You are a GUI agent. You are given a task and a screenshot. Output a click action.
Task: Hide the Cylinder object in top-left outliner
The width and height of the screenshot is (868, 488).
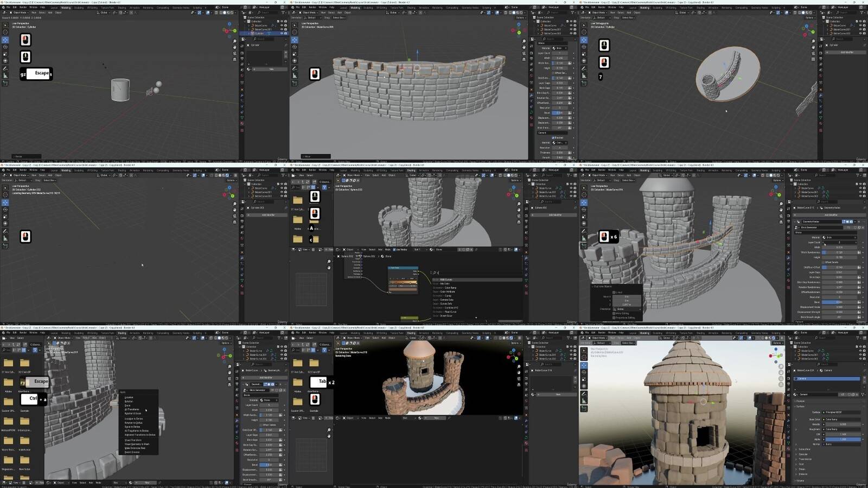click(x=282, y=33)
